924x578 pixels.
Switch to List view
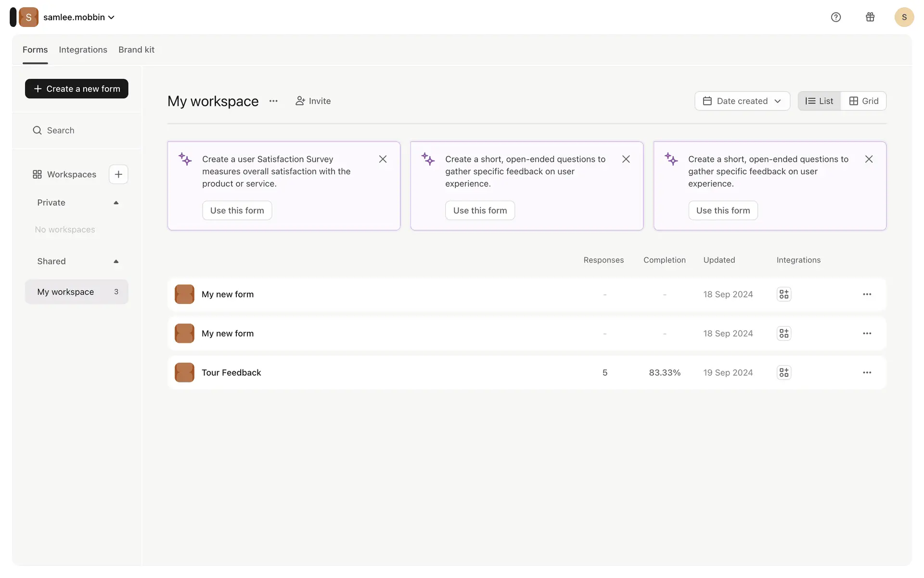[819, 101]
